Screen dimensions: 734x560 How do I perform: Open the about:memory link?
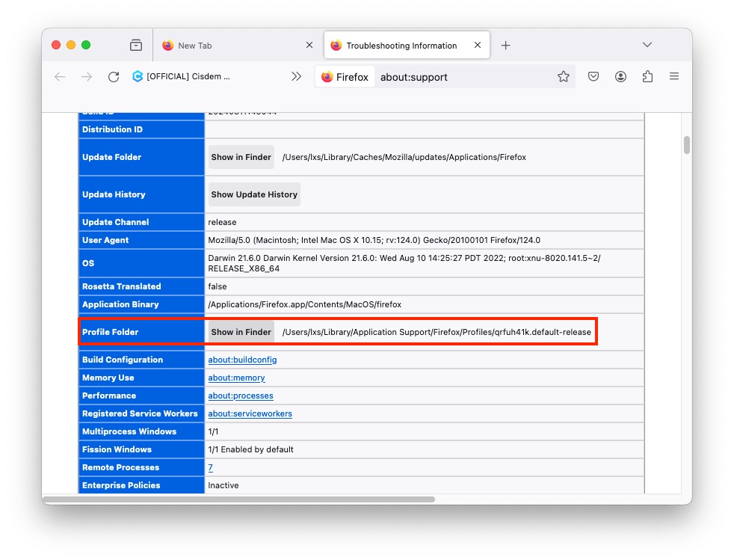tap(236, 378)
